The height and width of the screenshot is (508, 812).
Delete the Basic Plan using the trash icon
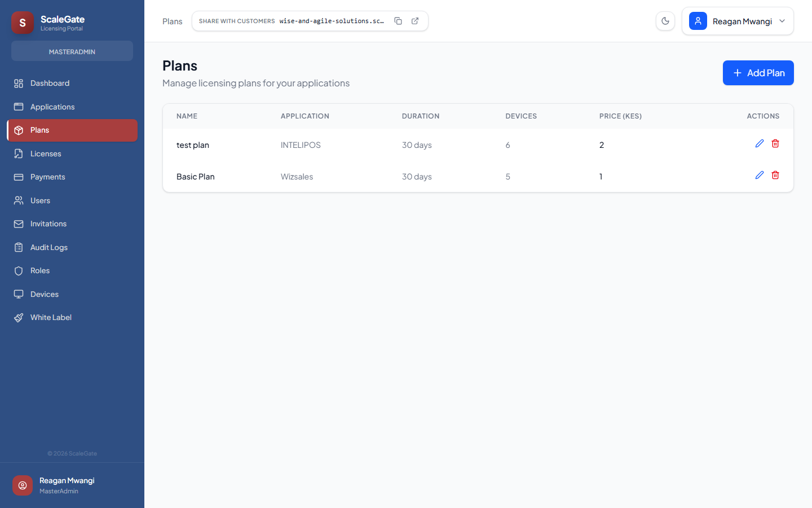point(775,175)
